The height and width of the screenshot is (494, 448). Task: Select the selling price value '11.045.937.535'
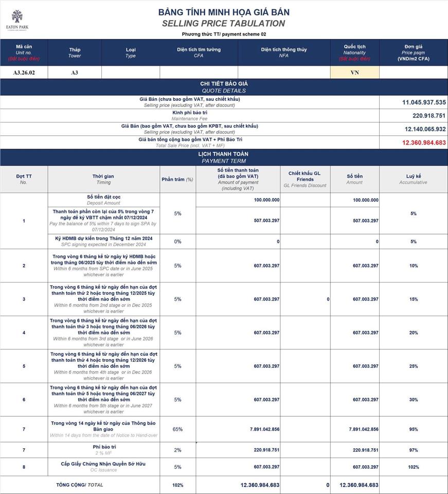point(424,102)
